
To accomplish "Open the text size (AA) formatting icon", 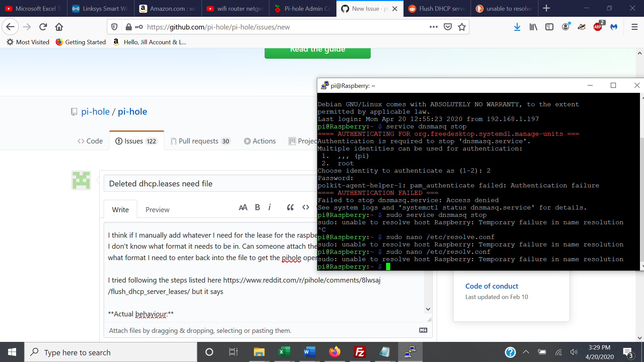I will click(243, 207).
